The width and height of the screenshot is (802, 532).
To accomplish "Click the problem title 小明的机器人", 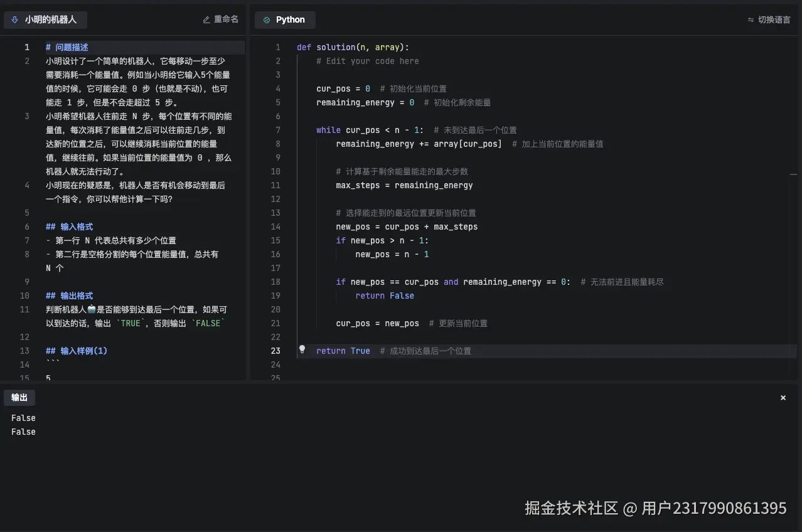I will (x=51, y=19).
